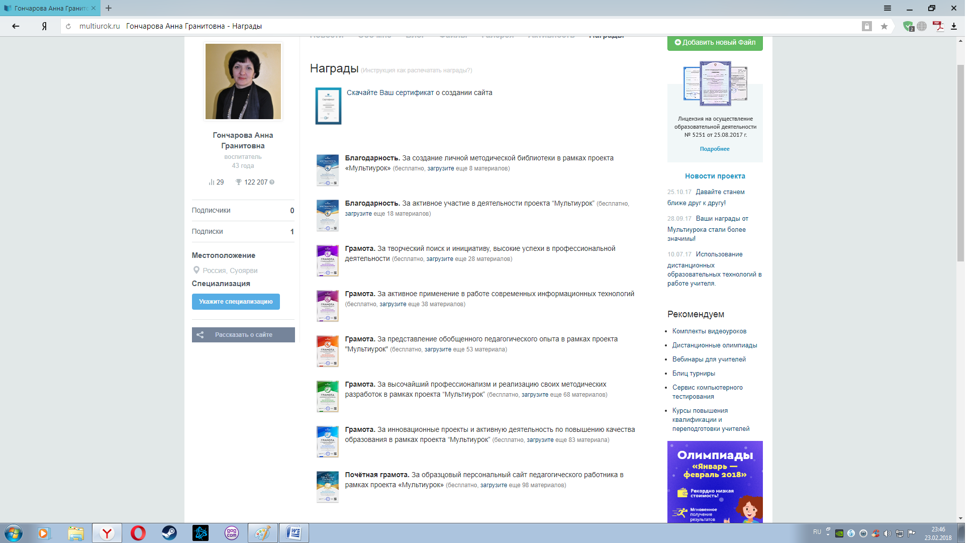Open Благодарность for methodical library thumbnail

(x=328, y=170)
